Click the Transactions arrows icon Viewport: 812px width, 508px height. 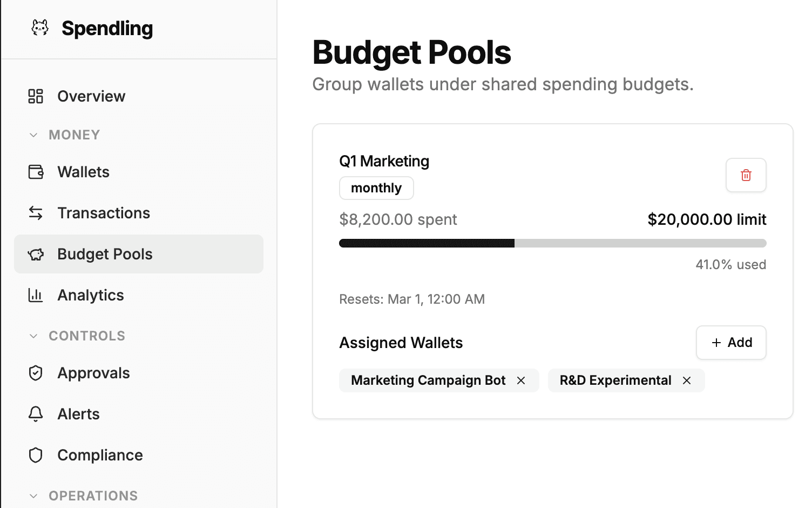[36, 213]
